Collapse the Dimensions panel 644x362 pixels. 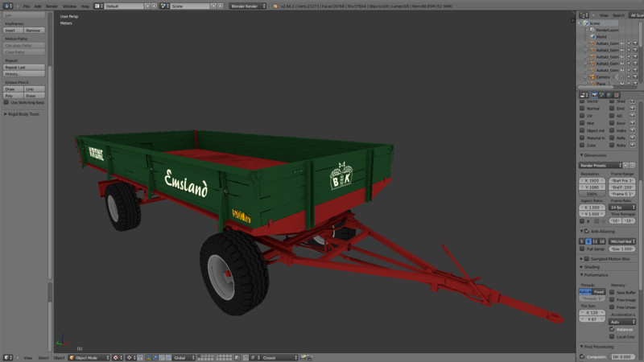tap(593, 155)
